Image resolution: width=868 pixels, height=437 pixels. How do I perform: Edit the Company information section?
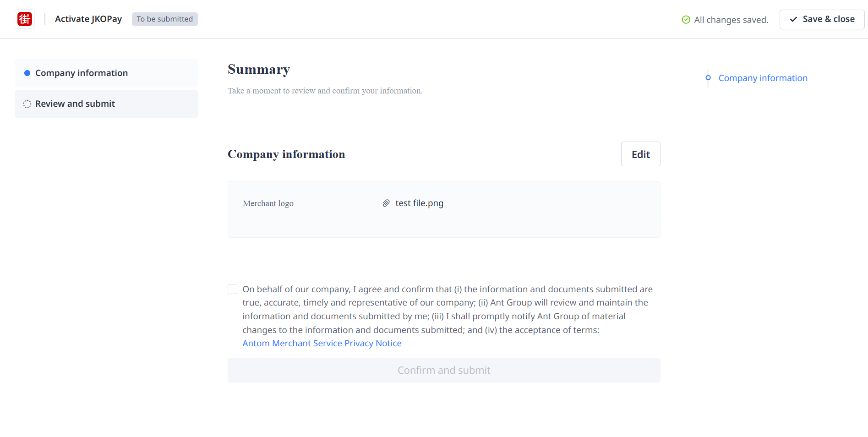click(640, 154)
